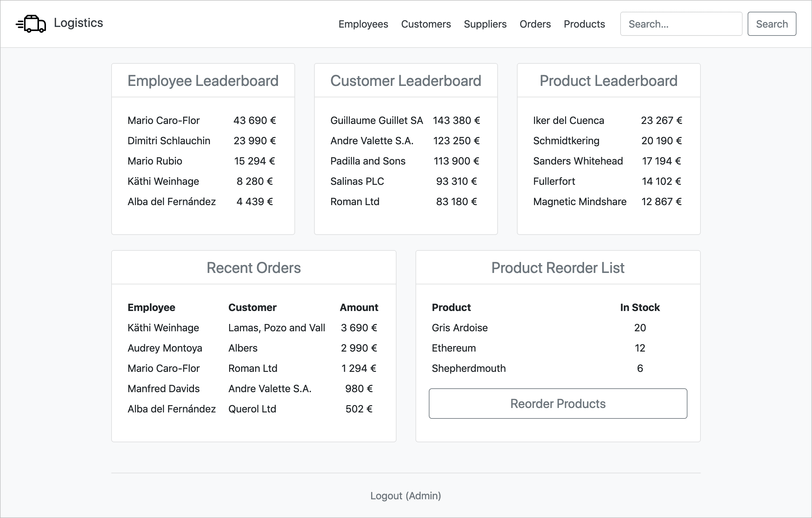Open the Products navigation link
This screenshot has height=518, width=812.
[x=584, y=24]
